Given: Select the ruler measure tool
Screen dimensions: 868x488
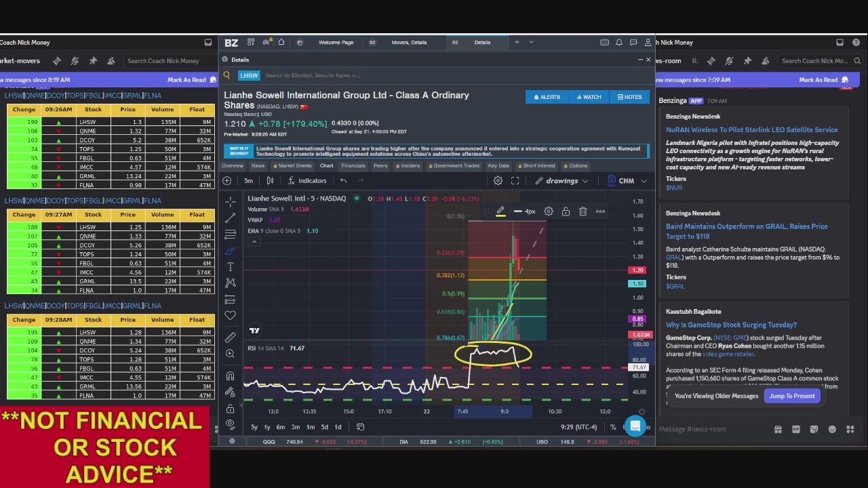Looking at the screenshot, I should tap(231, 337).
